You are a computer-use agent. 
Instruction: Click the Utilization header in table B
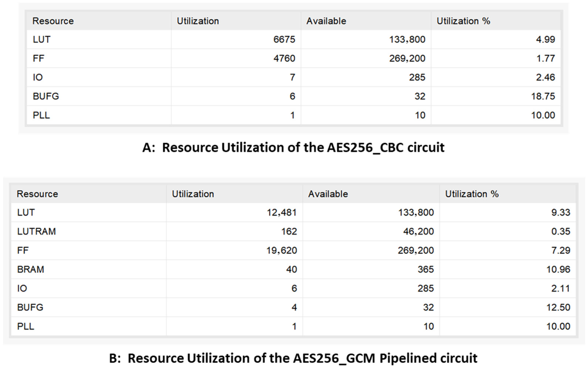click(193, 194)
